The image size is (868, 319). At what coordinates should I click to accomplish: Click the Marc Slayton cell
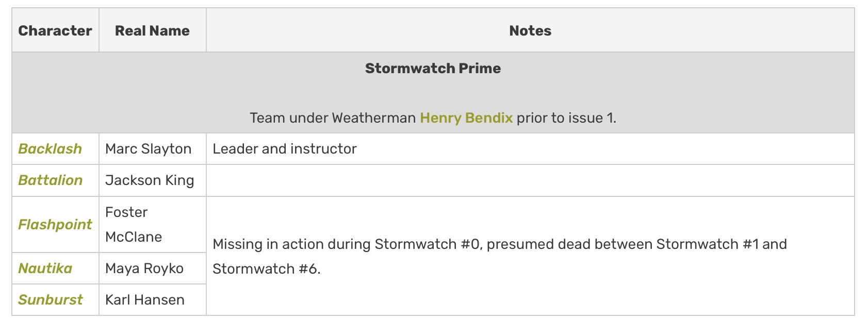(149, 149)
